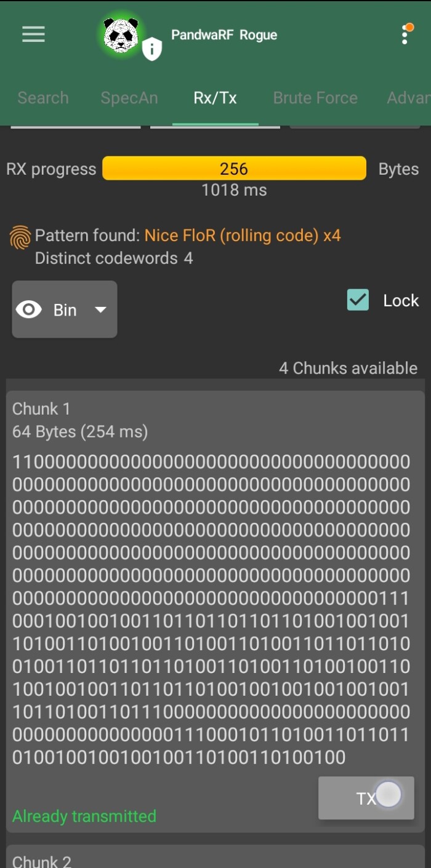Click the RX progress bar showing 256

[x=234, y=168]
